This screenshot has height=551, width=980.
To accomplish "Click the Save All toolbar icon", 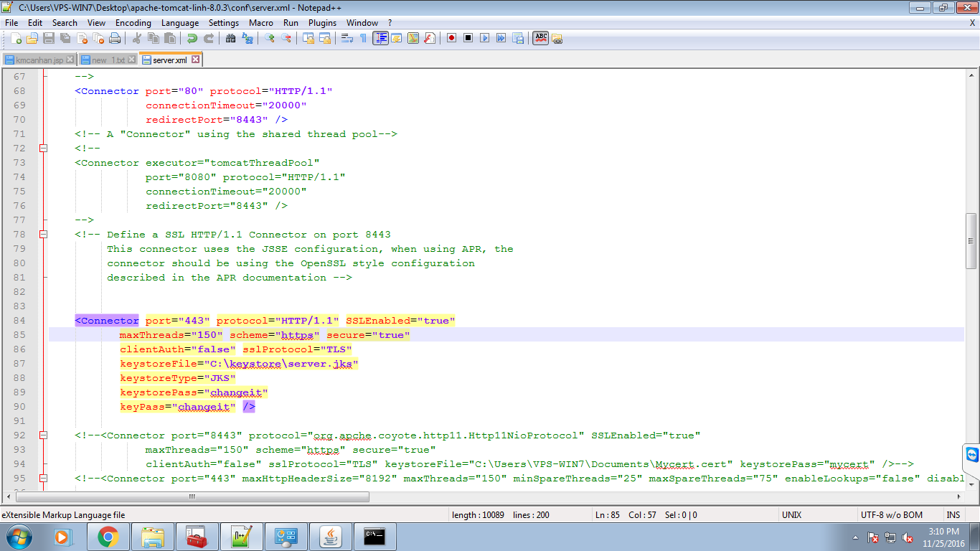I will (65, 38).
